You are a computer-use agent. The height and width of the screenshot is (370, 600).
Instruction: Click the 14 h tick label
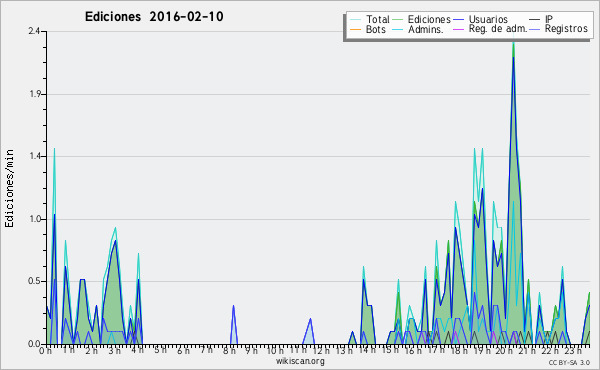pos(367,350)
